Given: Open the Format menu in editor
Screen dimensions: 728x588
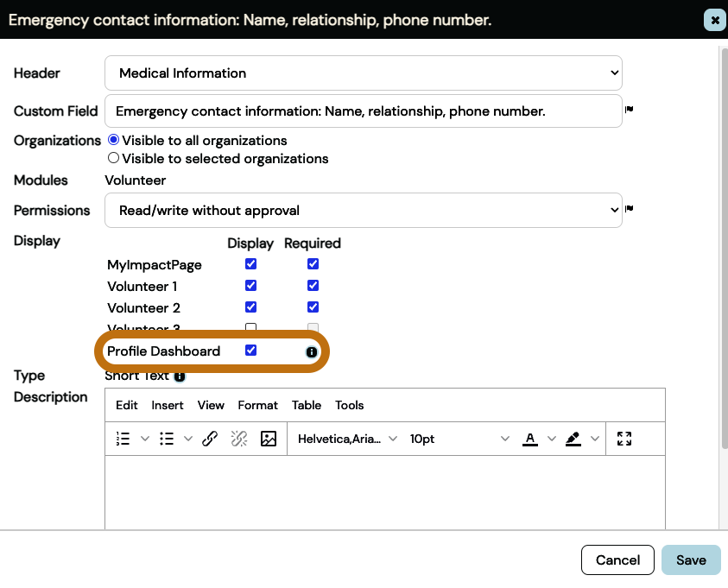Looking at the screenshot, I should coord(257,405).
